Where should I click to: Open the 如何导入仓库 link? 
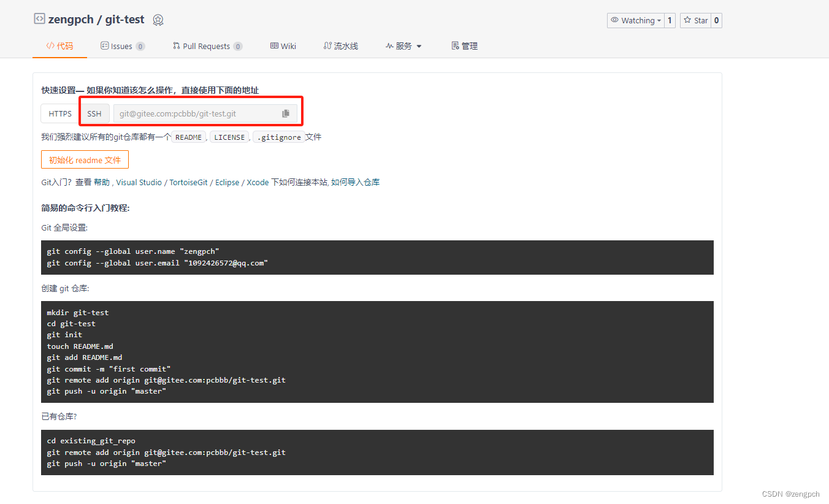click(356, 182)
